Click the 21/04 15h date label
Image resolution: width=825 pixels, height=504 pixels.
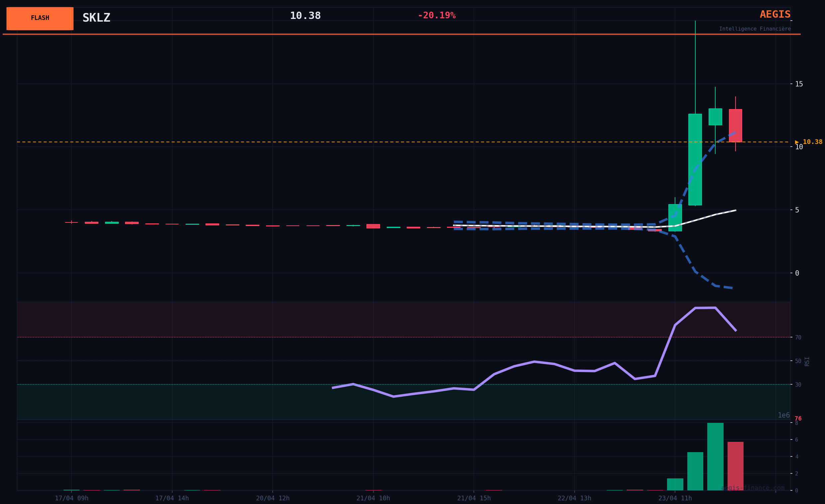(x=474, y=498)
